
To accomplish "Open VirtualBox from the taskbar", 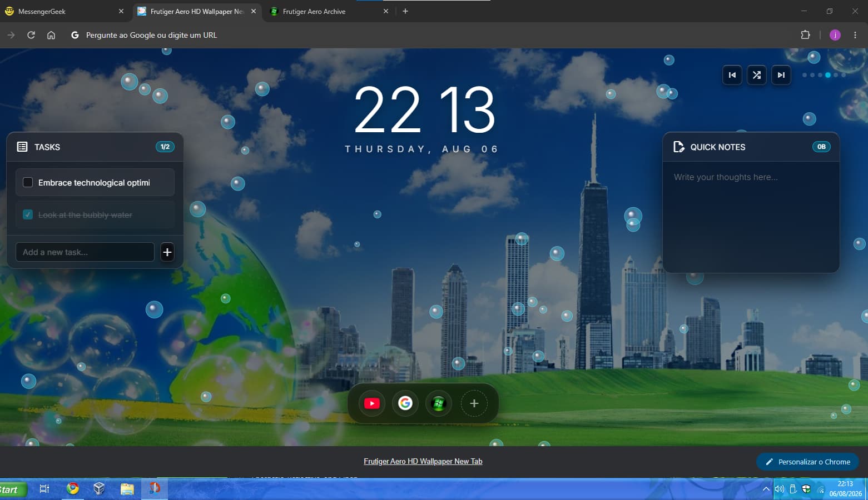I will (99, 488).
